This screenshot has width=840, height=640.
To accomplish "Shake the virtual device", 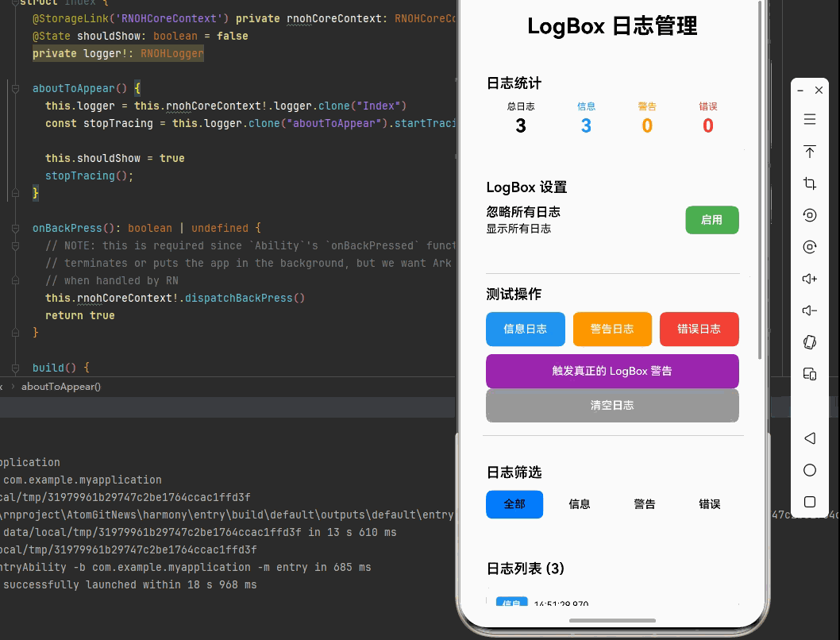I will [x=810, y=342].
